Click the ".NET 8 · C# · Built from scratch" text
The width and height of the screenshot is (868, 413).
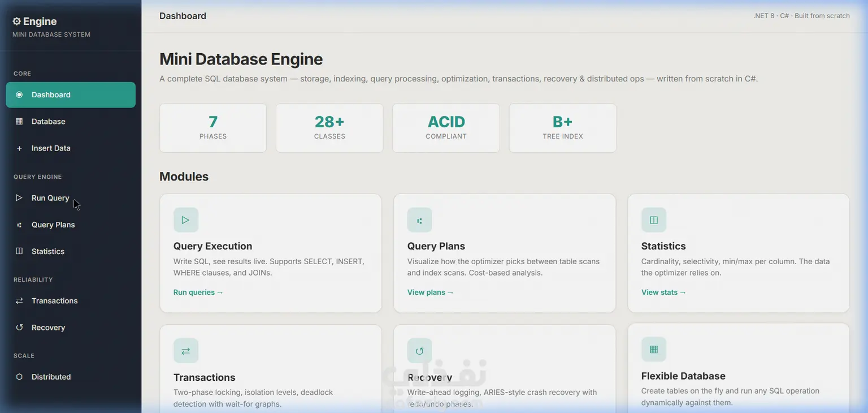(802, 16)
